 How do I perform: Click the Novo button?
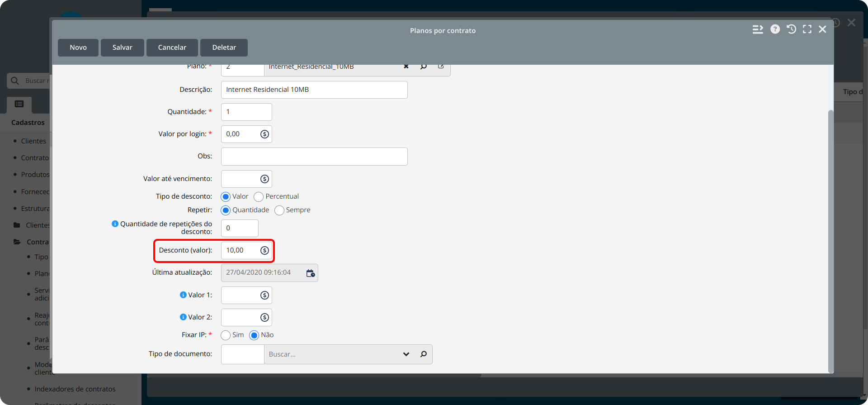[x=78, y=48]
